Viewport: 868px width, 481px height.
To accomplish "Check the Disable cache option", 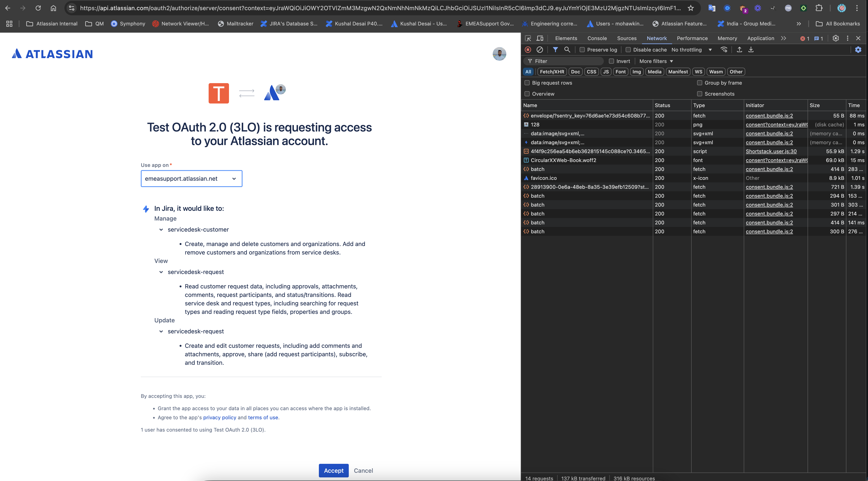I will click(x=628, y=50).
